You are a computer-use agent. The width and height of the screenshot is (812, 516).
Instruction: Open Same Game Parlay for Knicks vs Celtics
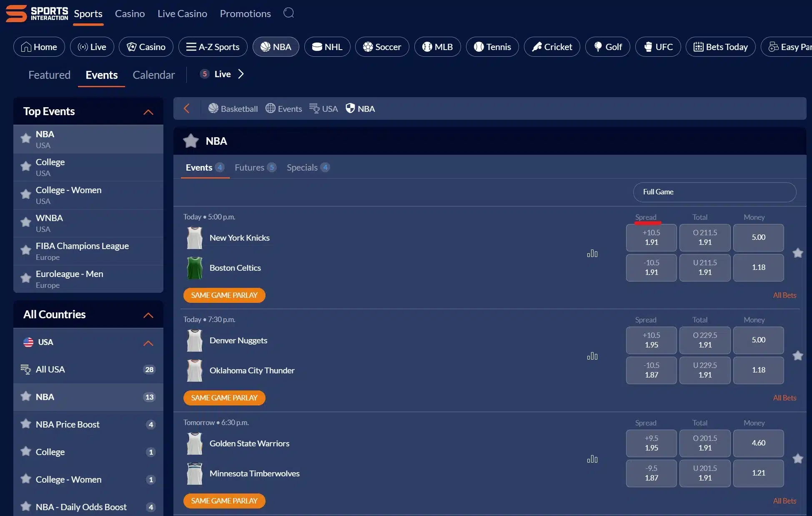pos(224,295)
